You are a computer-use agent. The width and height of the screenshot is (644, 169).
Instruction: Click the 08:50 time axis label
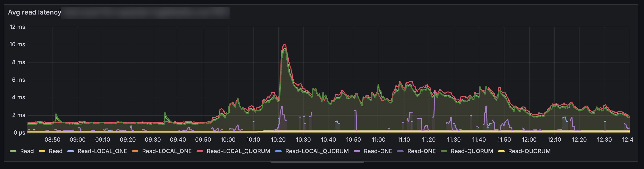pos(53,140)
